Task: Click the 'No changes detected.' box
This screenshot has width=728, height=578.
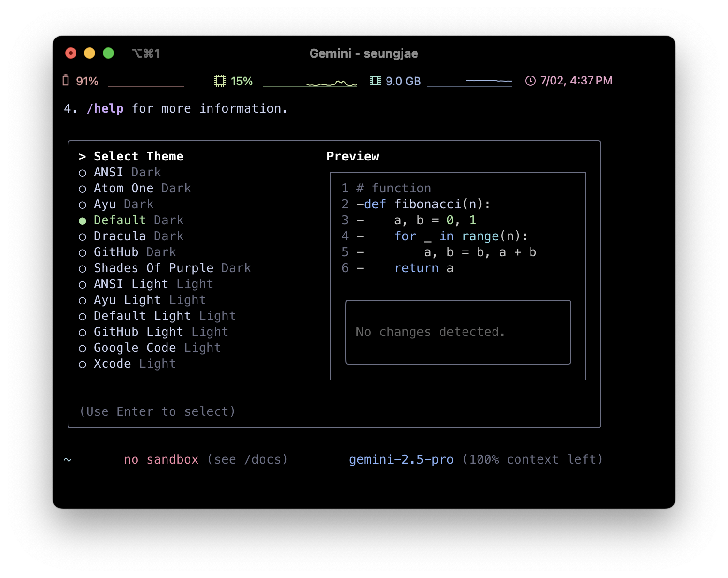Action: click(458, 332)
